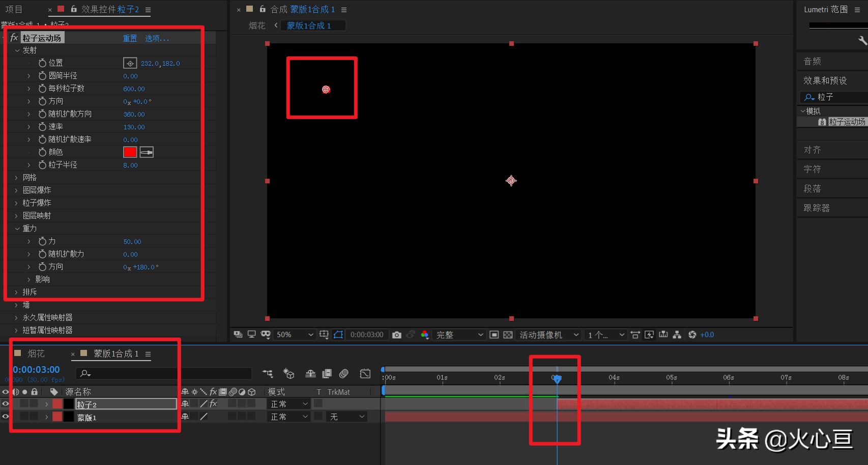Toggle preserve transparency box on 粒子2
Image resolution: width=868 pixels, height=465 pixels.
[x=318, y=403]
